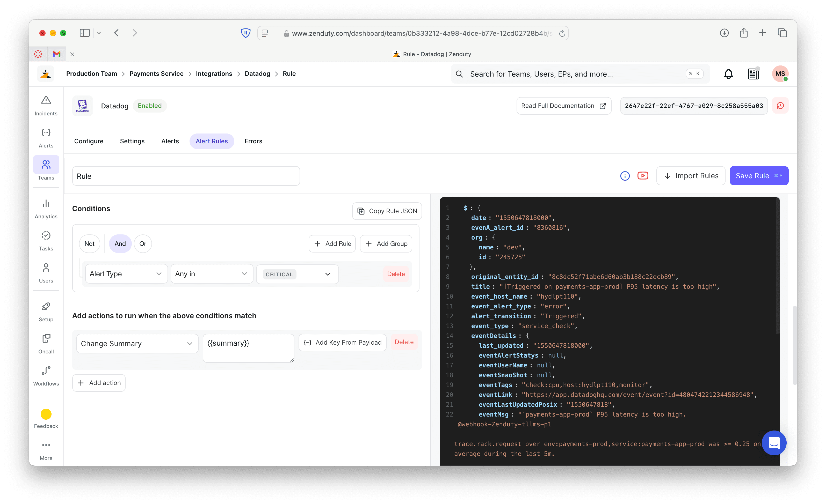Open Incidents in the sidebar
This screenshot has width=826, height=504.
[46, 106]
